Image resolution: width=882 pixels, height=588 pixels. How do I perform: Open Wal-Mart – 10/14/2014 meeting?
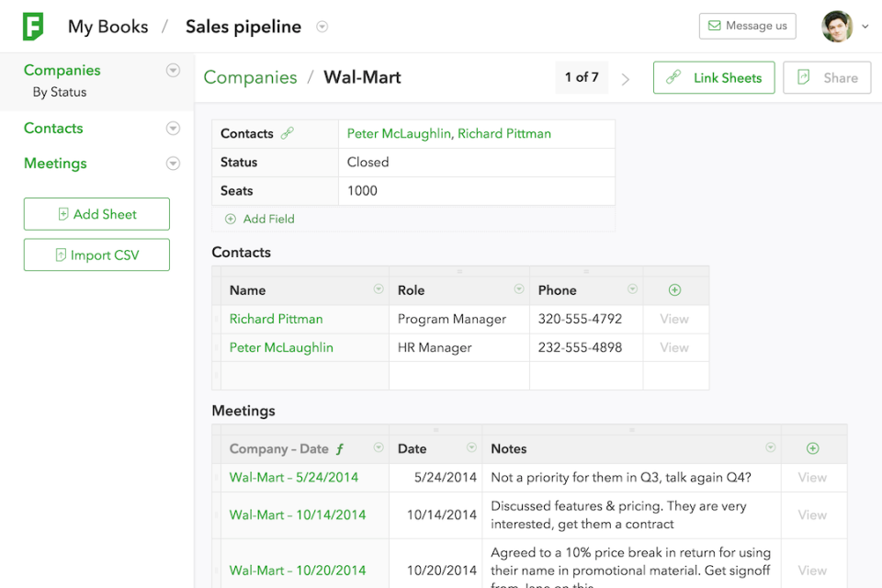click(x=298, y=514)
